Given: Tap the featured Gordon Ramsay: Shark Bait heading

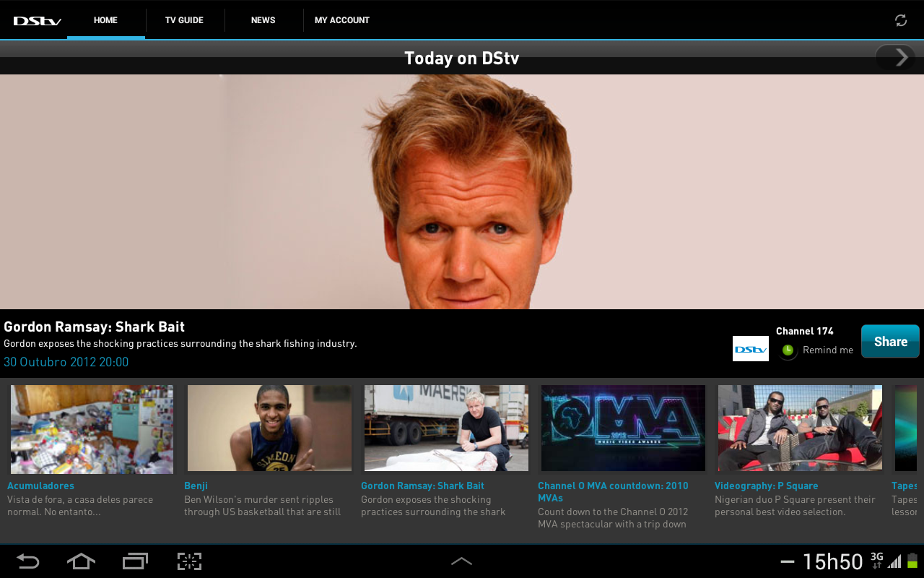Looking at the screenshot, I should 95,327.
